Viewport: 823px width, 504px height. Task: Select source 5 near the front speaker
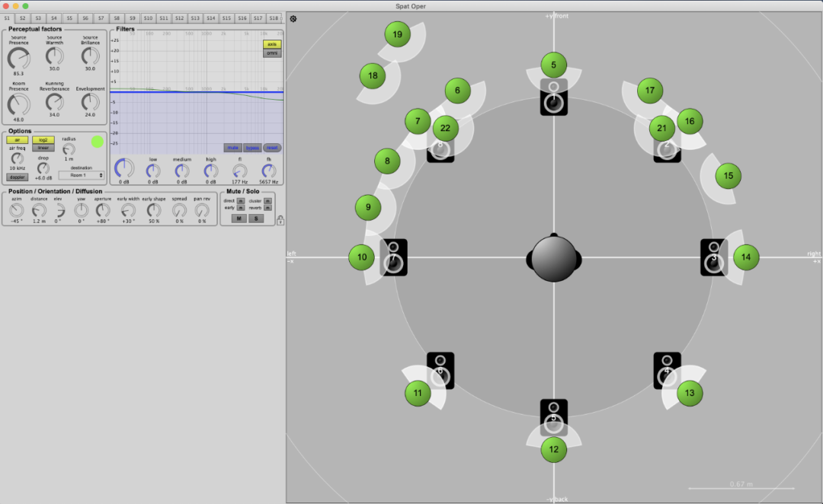coord(554,65)
